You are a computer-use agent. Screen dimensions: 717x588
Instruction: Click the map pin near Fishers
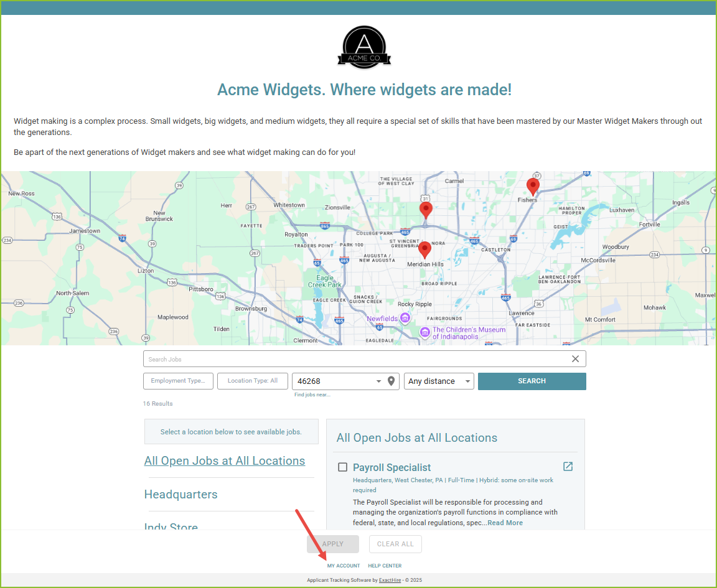tap(532, 186)
